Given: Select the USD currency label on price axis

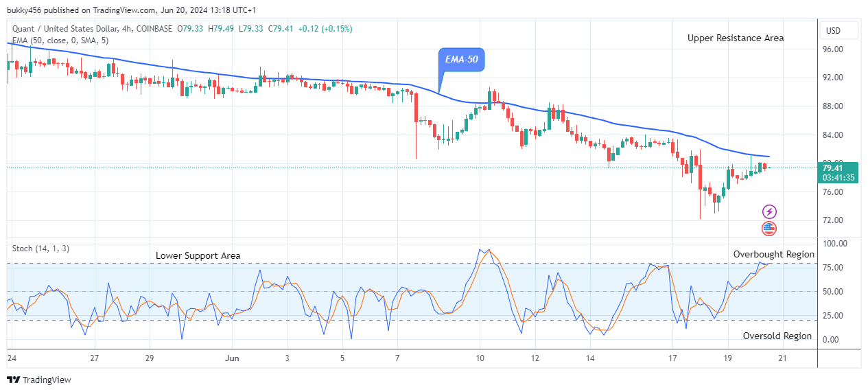Looking at the screenshot, I should [x=834, y=31].
